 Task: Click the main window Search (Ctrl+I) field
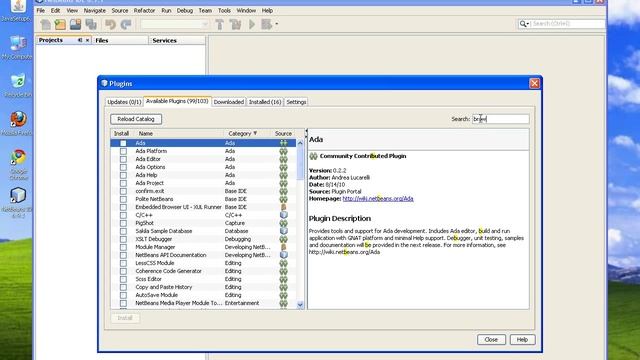[568, 24]
